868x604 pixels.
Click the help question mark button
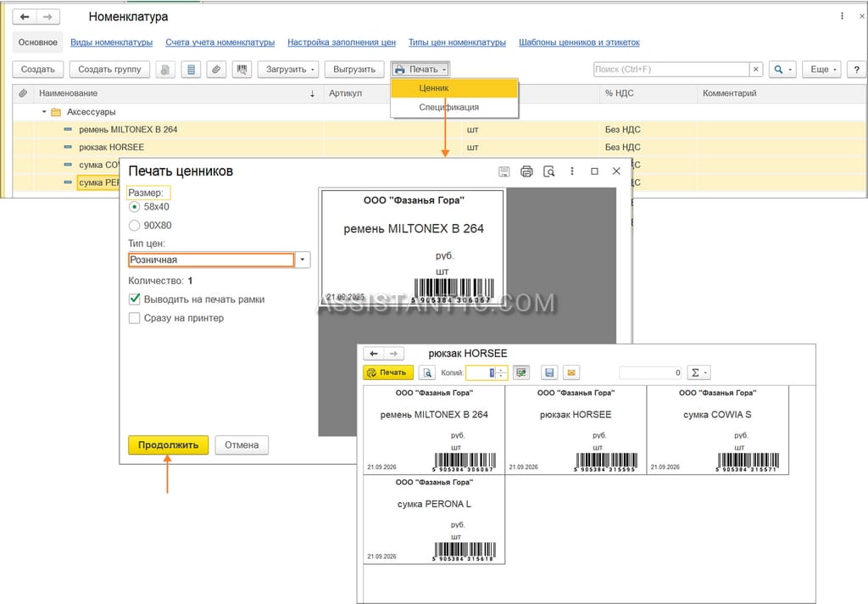(x=856, y=70)
